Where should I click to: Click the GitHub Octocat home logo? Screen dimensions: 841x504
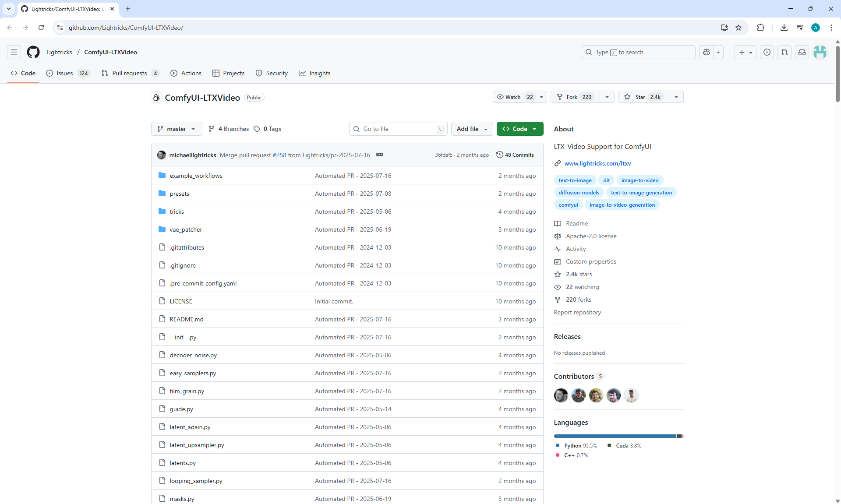coord(33,52)
